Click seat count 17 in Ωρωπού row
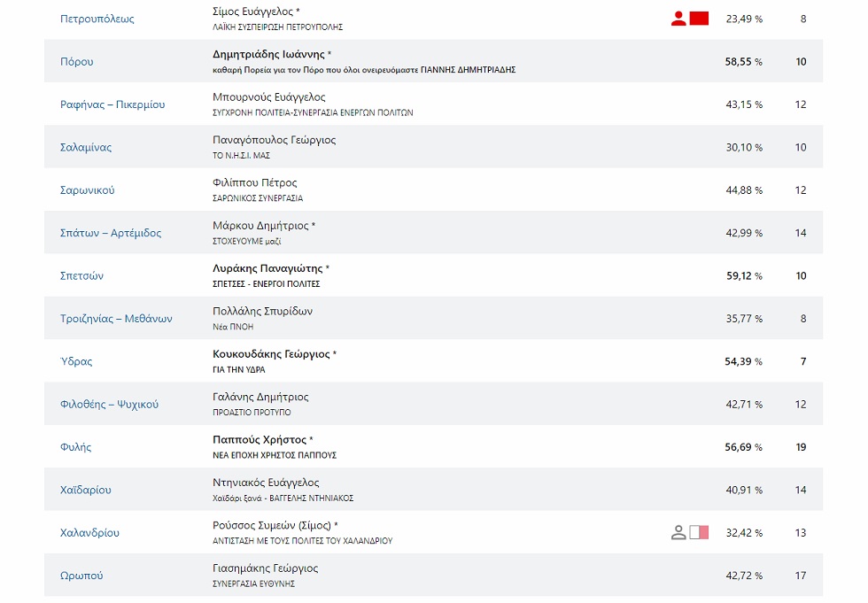The width and height of the screenshot is (868, 603). tap(801, 576)
